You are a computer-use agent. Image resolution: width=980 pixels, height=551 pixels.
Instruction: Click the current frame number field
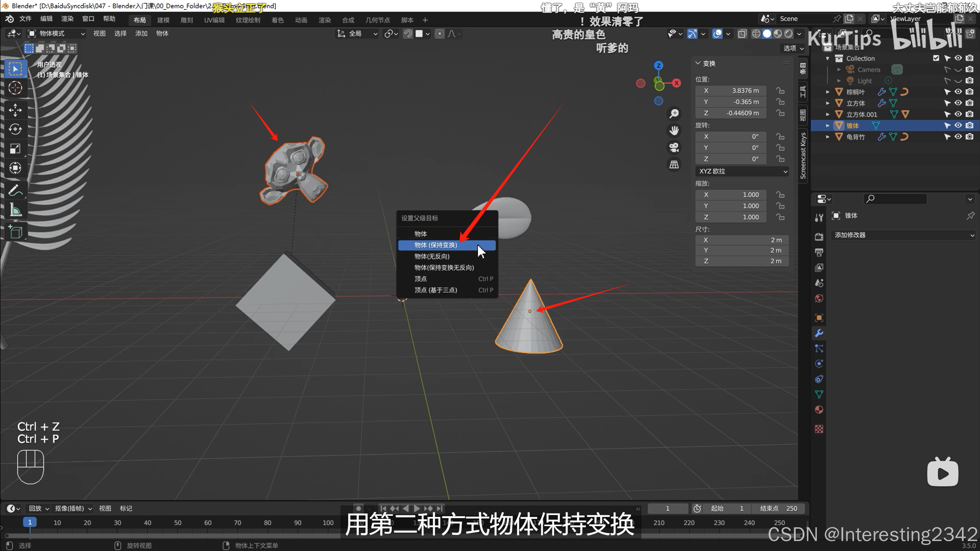[668, 509]
